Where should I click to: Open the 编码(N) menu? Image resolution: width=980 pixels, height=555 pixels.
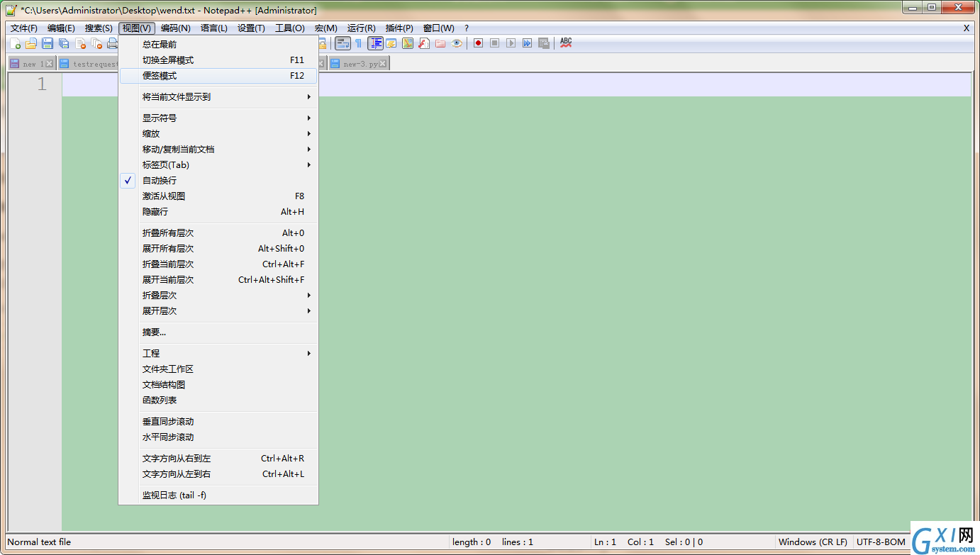(175, 28)
